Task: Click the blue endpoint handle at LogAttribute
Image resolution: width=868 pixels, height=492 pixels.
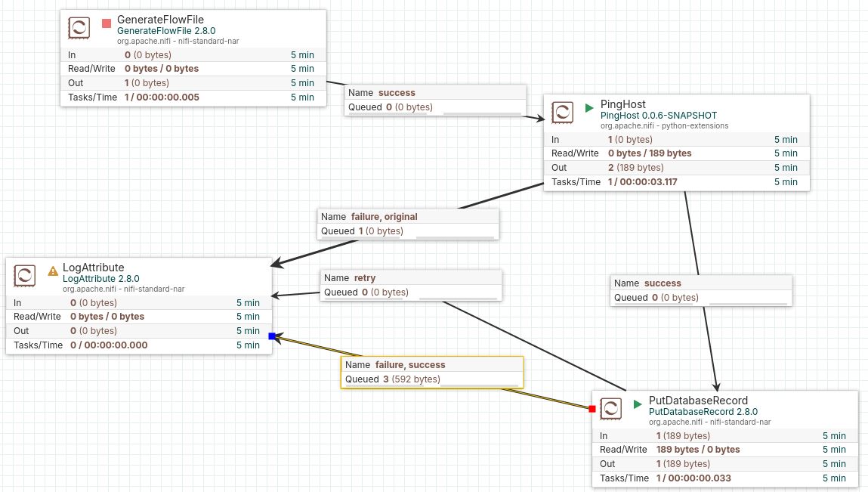Action: click(x=272, y=336)
